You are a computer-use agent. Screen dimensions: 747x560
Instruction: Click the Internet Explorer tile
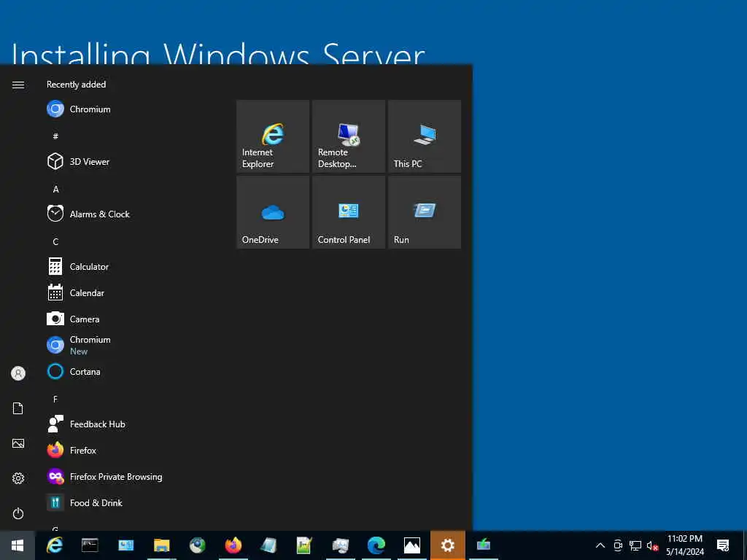(x=273, y=136)
